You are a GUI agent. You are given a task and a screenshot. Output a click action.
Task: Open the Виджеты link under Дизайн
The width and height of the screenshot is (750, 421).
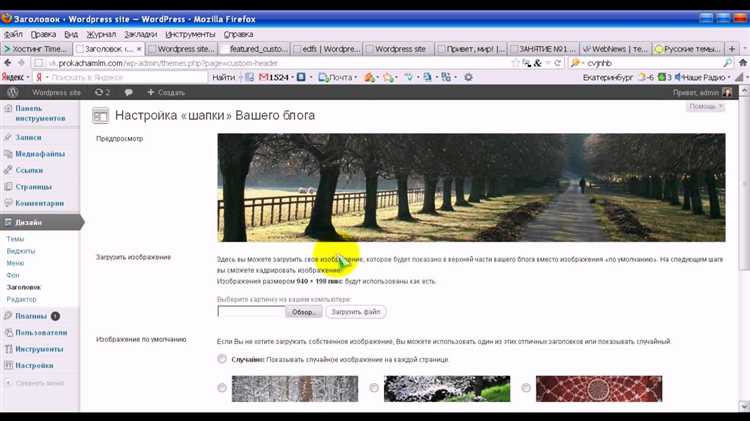coord(21,251)
